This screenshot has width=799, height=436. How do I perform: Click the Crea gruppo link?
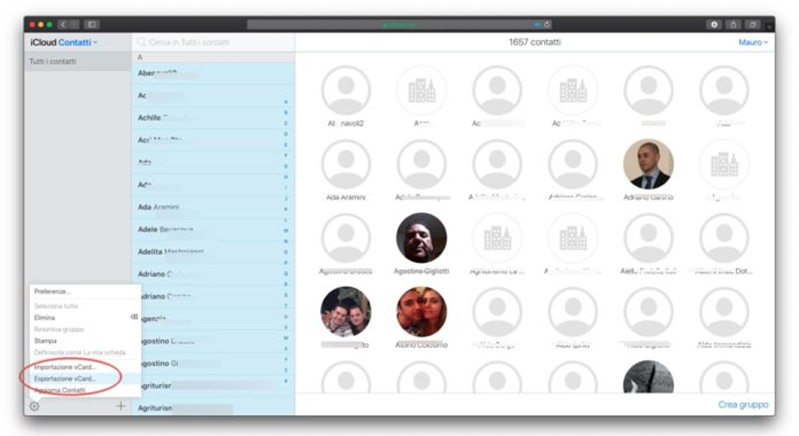(743, 404)
